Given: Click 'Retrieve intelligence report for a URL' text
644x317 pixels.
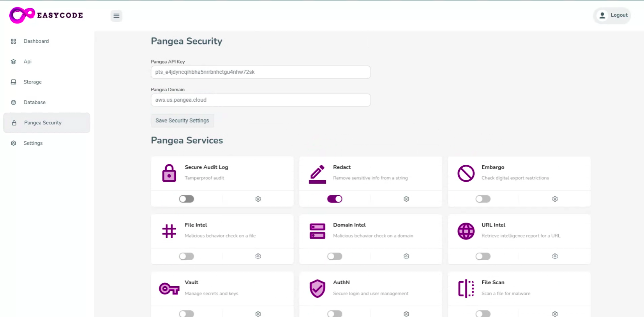Looking at the screenshot, I should 521,236.
